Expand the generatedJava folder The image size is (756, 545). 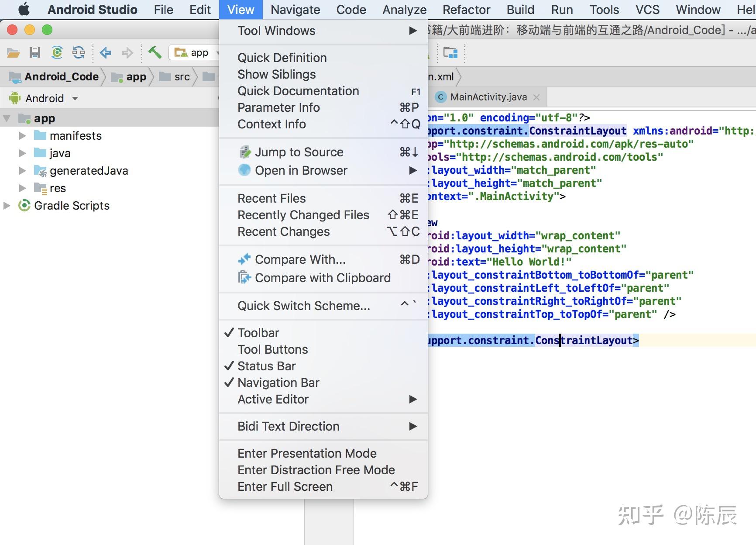(22, 171)
